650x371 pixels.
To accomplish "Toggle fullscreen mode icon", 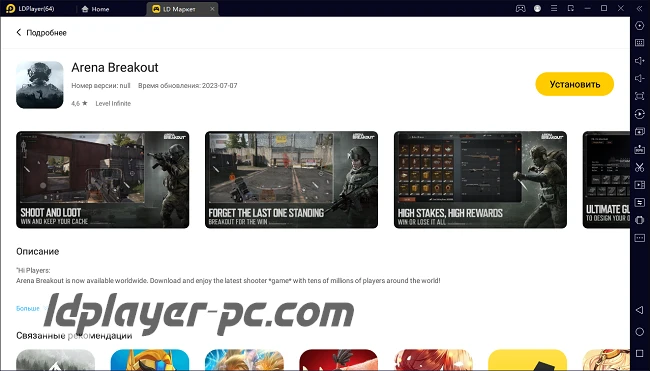I will click(640, 96).
